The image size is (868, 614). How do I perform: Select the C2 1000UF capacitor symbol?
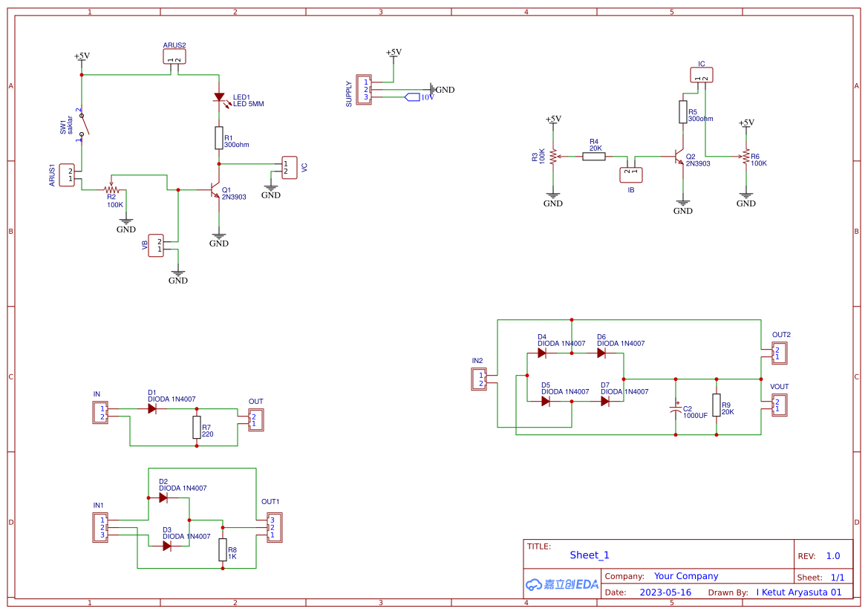(x=676, y=407)
